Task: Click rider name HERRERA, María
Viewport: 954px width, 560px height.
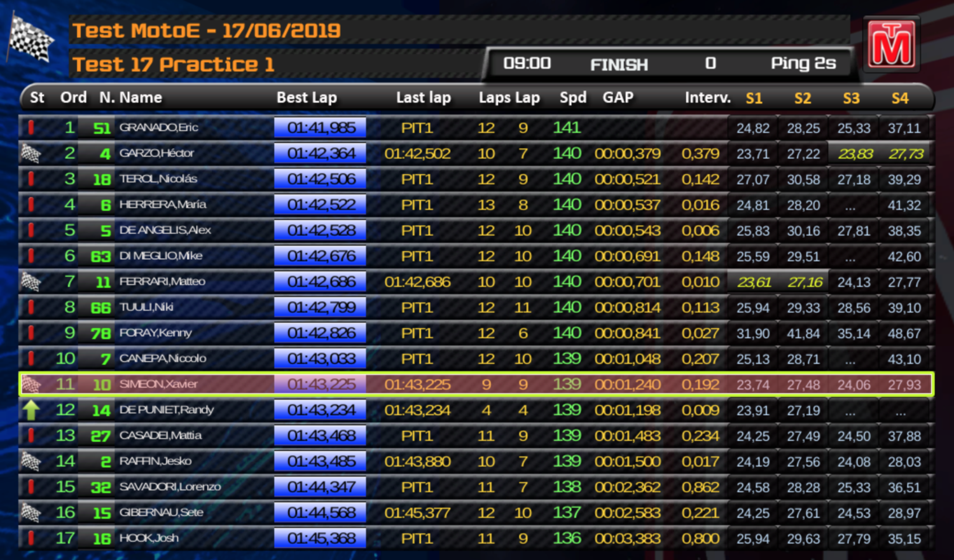Action: pyautogui.click(x=162, y=204)
